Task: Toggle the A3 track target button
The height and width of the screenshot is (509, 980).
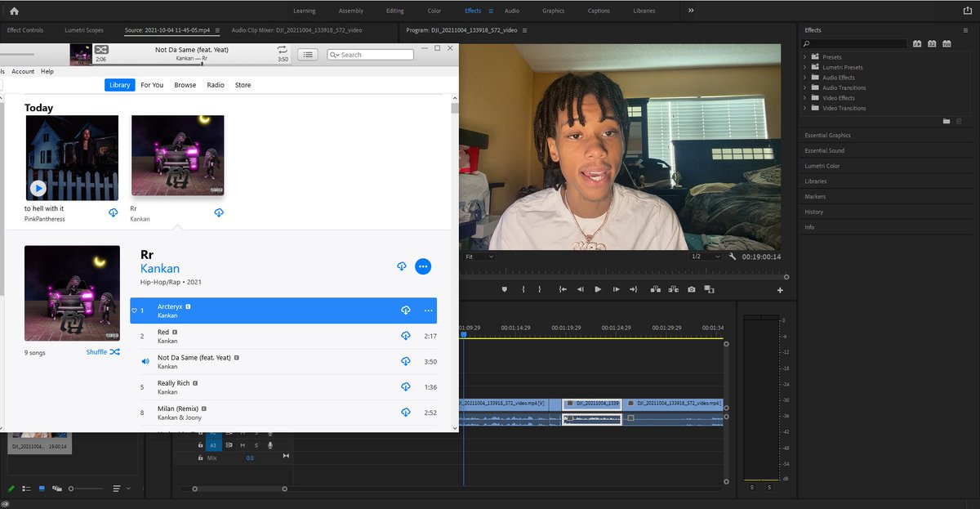Action: [213, 445]
